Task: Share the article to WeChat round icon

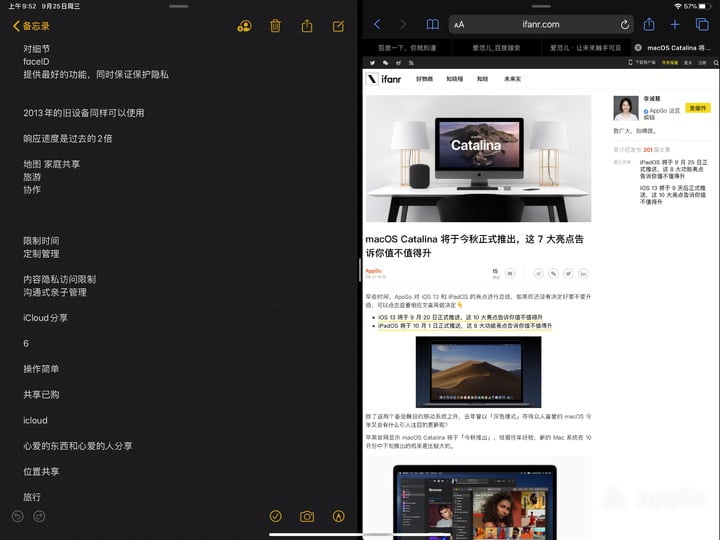Action: (x=553, y=274)
